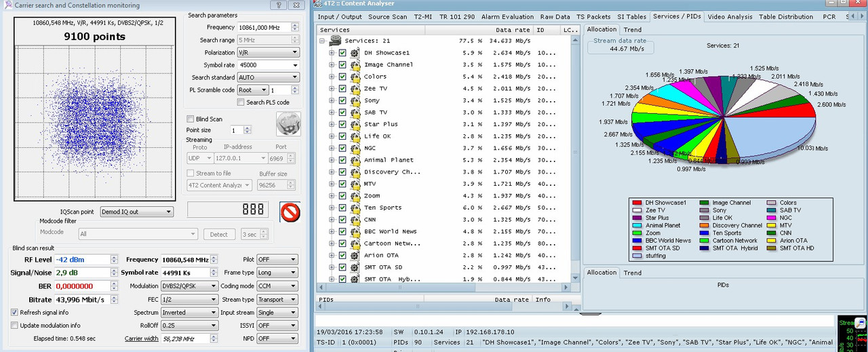This screenshot has width=868, height=352.
Task: Switch to the upper Trend tab
Action: [x=633, y=30]
